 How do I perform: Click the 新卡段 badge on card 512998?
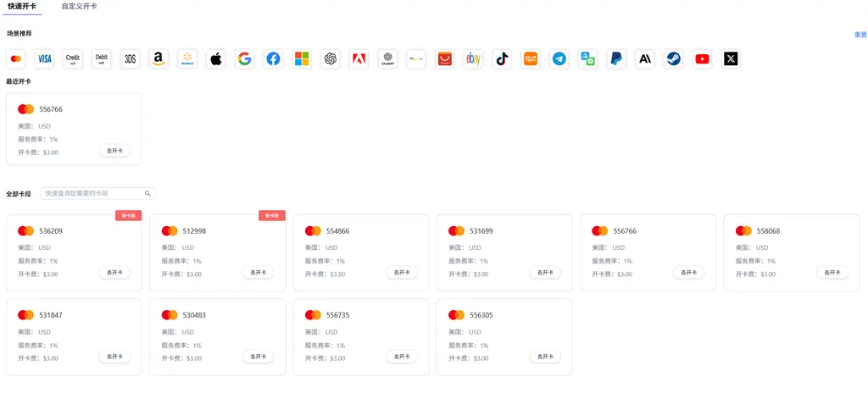(x=272, y=216)
